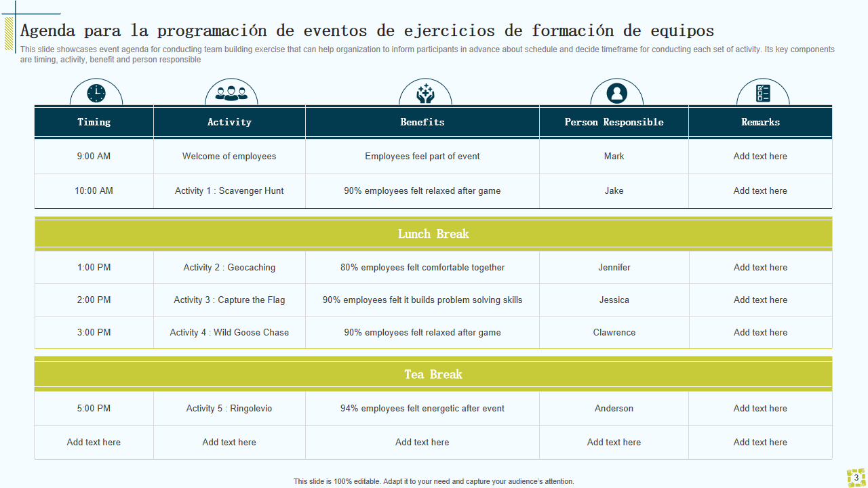This screenshot has width=868, height=488.
Task: Click the Tea Break banner text
Action: tap(433, 374)
